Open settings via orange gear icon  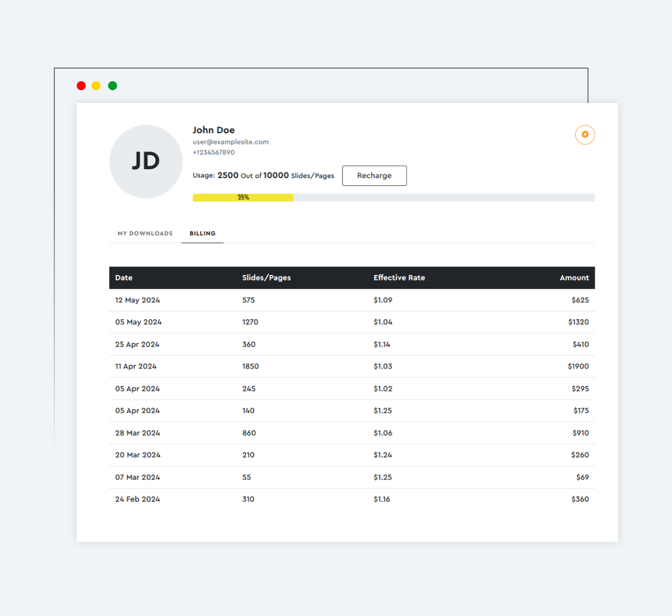tap(585, 134)
